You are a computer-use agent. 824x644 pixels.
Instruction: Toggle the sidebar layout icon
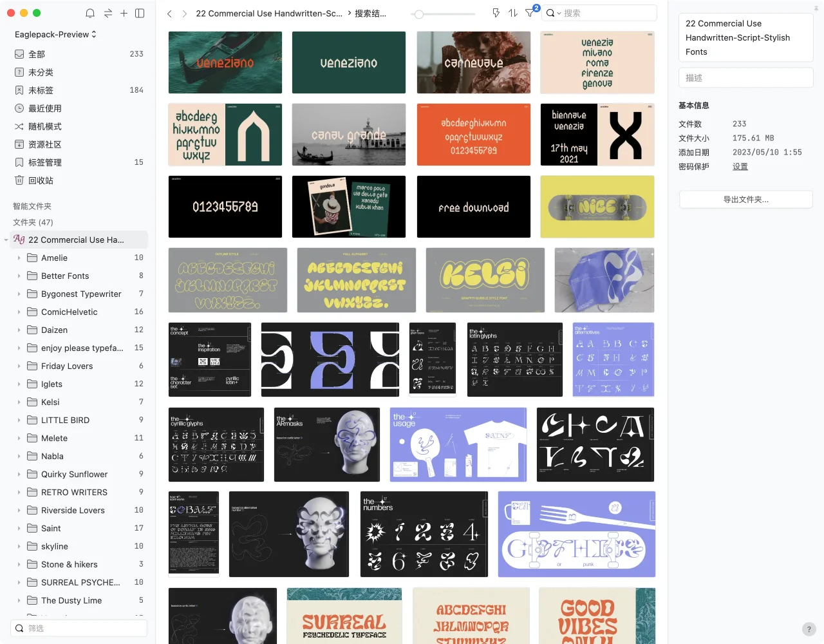point(140,14)
